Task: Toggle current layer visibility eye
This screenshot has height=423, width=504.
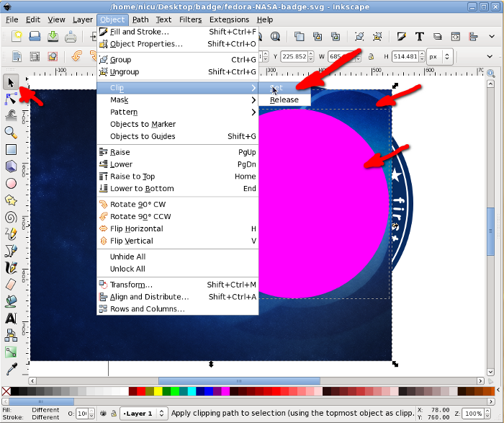Action: pyautogui.click(x=103, y=413)
